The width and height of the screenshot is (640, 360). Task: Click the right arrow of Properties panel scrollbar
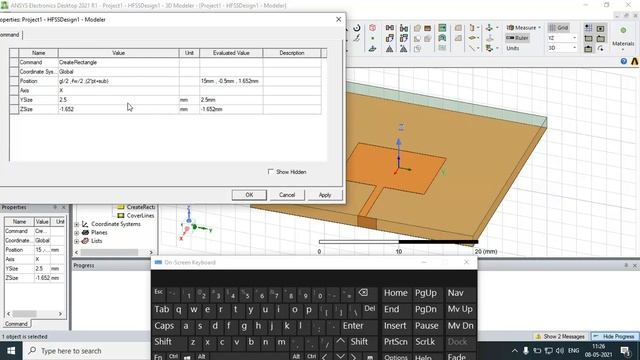pos(60,313)
